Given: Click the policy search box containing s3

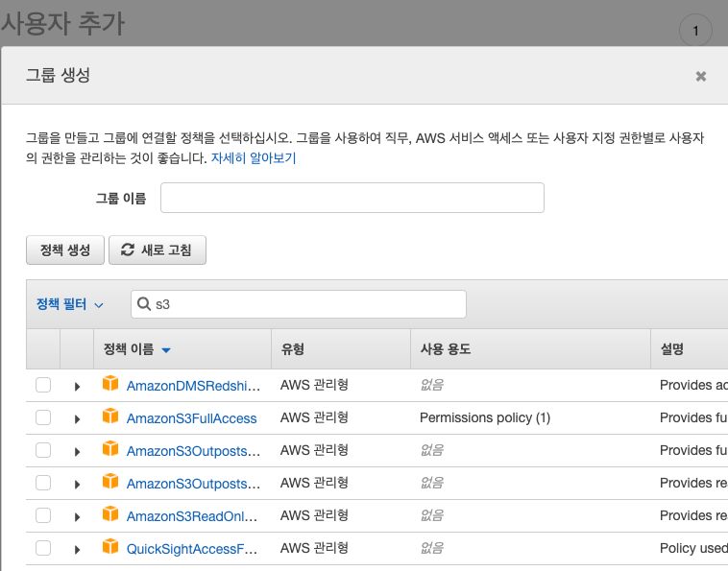Looking at the screenshot, I should (299, 304).
